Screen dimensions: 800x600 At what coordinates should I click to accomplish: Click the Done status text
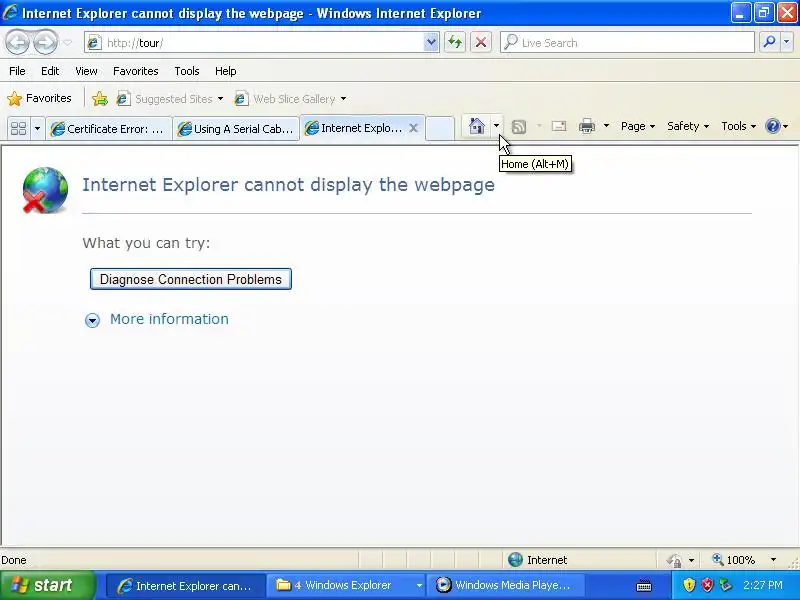click(14, 560)
